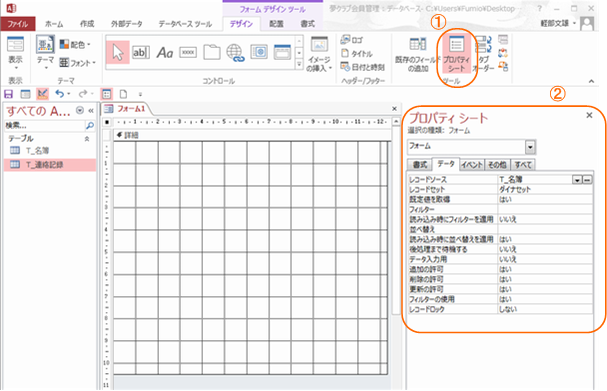Open the 軽部文雄 account dropdown

coord(574,23)
